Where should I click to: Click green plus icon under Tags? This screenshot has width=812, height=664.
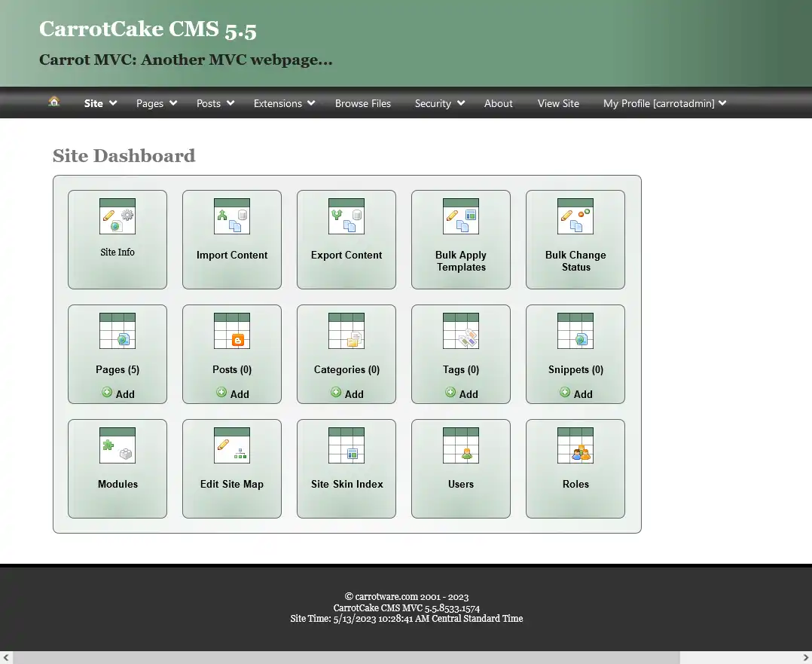click(x=450, y=393)
